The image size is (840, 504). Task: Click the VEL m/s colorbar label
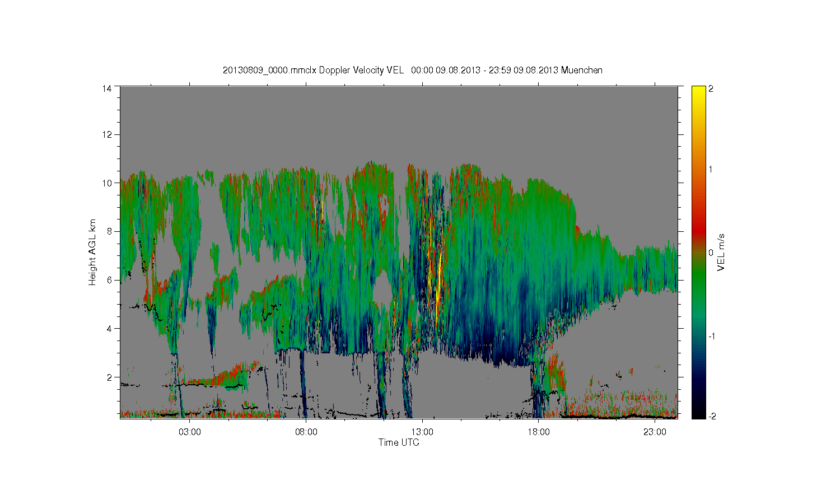[721, 252]
